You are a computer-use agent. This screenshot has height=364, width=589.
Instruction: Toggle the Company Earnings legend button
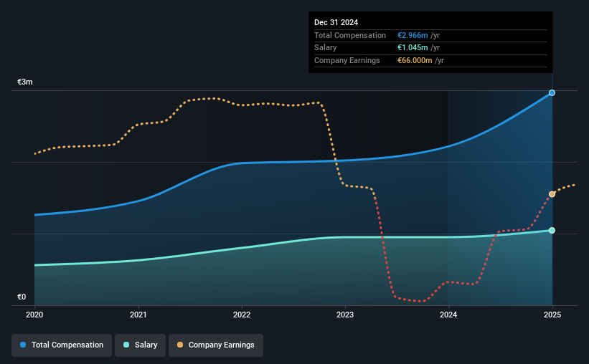click(216, 345)
